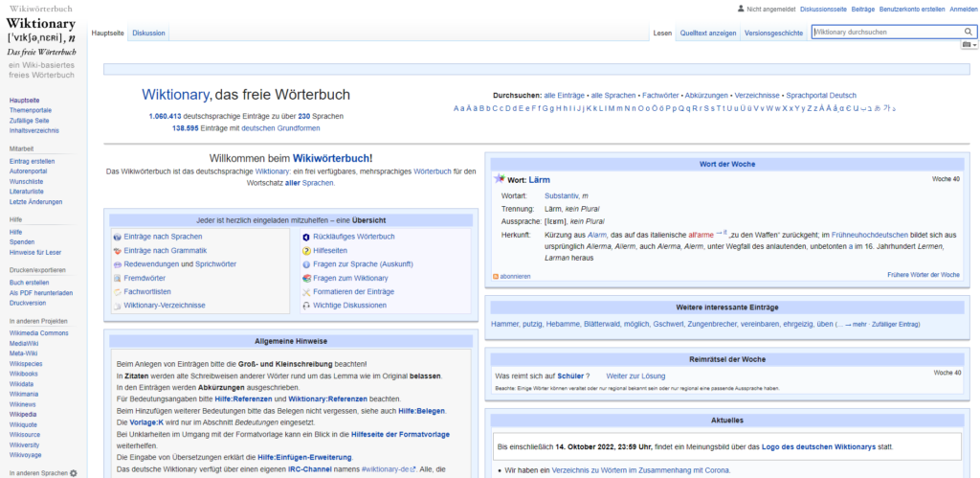Click the Substantiv Wortart link
980x478 pixels.
point(562,195)
